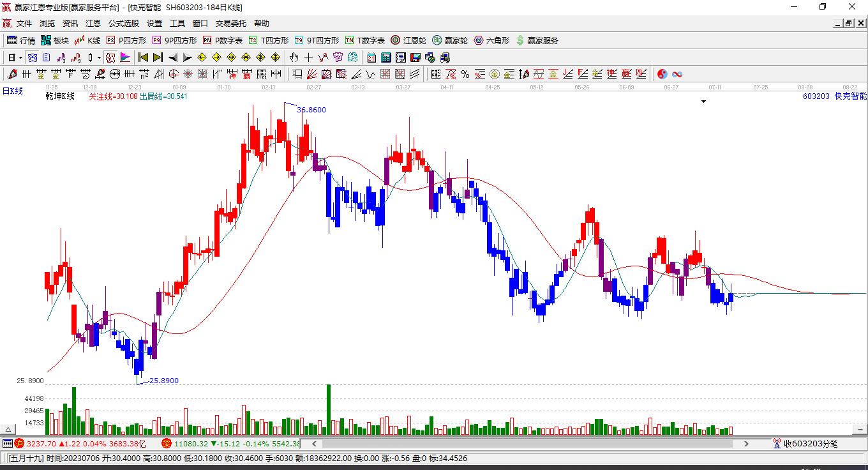
Task: Expand the candlestick style dropdown arrow
Action: 99,57
